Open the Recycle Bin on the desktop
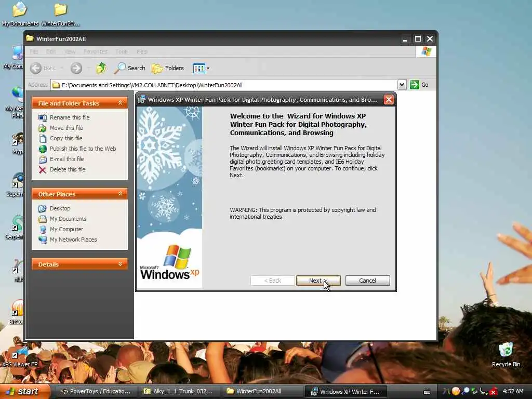532x399 pixels. coord(506,354)
